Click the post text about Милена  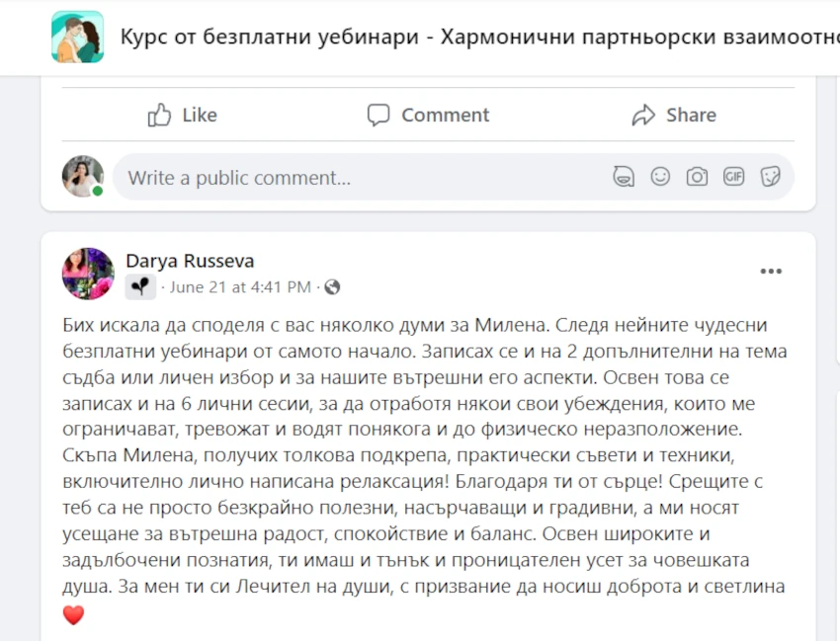click(x=415, y=455)
